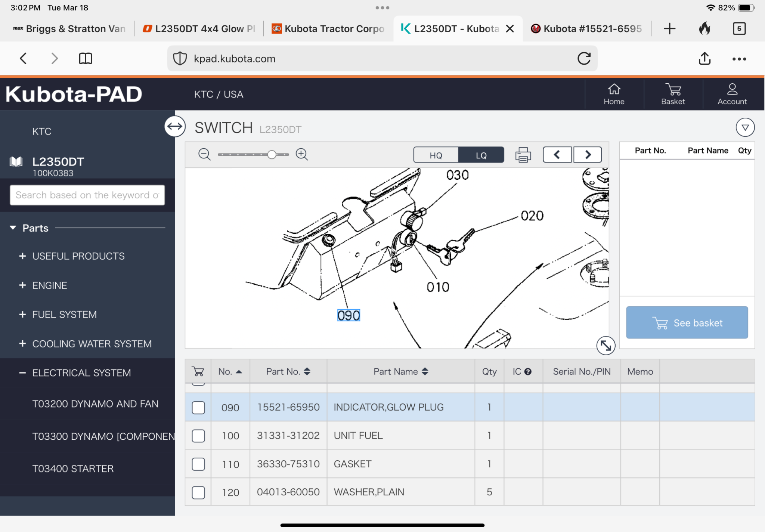Screen dimensions: 765x532
Task: Click part number 15521-65950
Action: click(288, 407)
